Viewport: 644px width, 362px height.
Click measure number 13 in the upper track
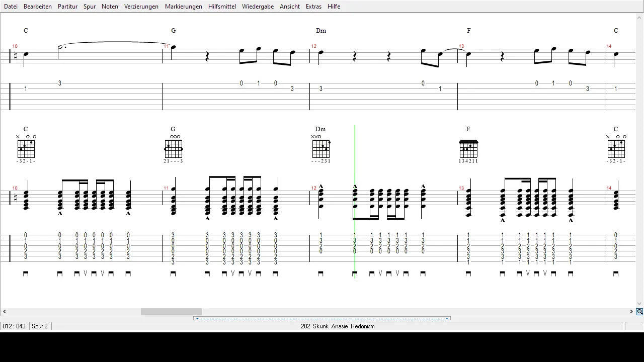pyautogui.click(x=461, y=46)
